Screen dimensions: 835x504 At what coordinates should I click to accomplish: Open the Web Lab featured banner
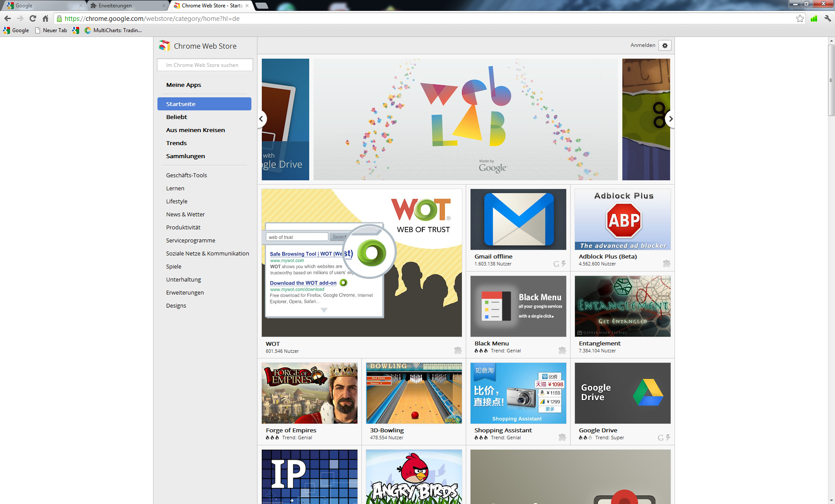[465, 119]
